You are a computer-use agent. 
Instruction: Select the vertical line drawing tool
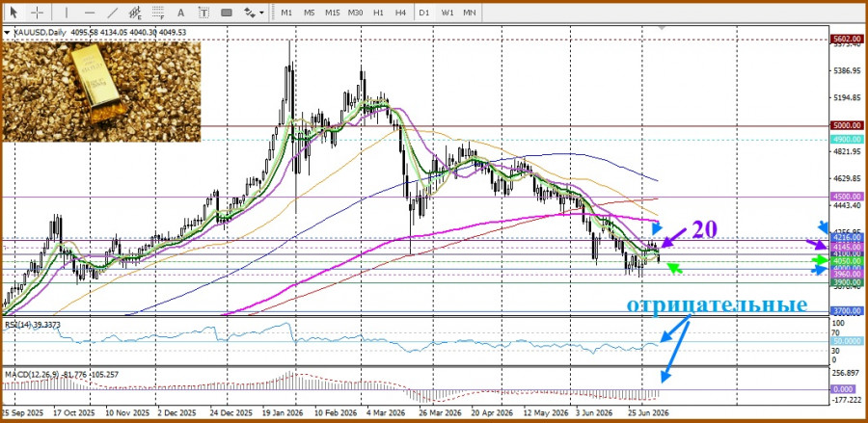tap(67, 13)
